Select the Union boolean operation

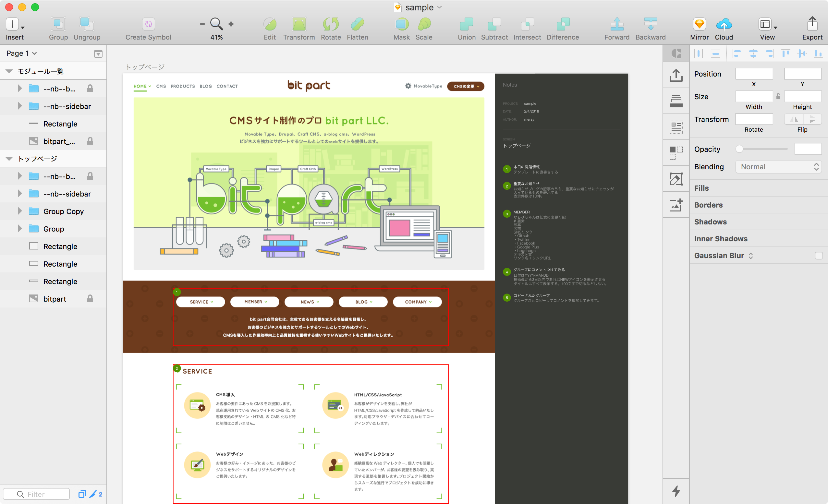click(466, 24)
